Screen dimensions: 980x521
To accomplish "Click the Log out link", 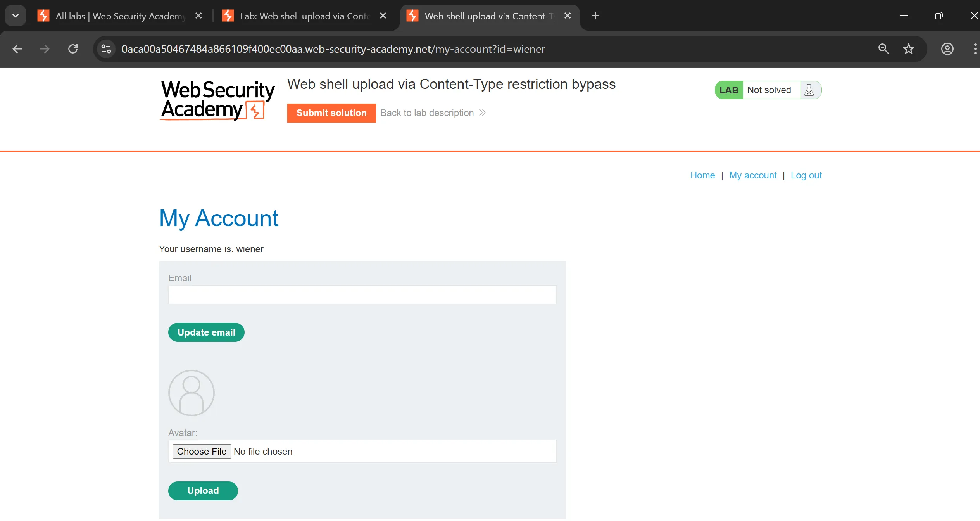I will tap(806, 175).
